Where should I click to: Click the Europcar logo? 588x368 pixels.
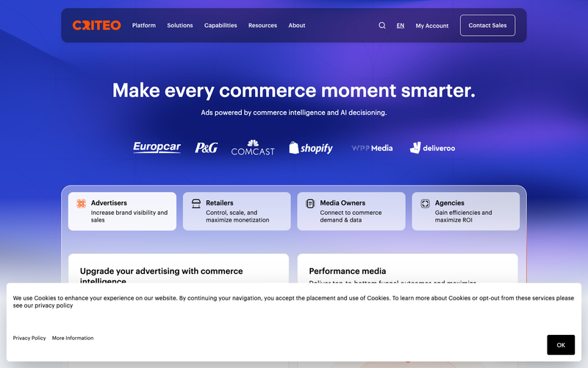157,147
